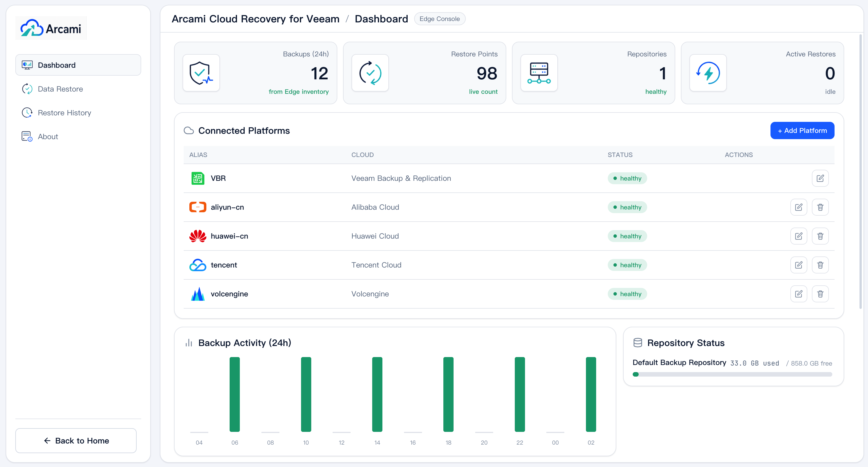Delete the tencent platform

pos(820,265)
